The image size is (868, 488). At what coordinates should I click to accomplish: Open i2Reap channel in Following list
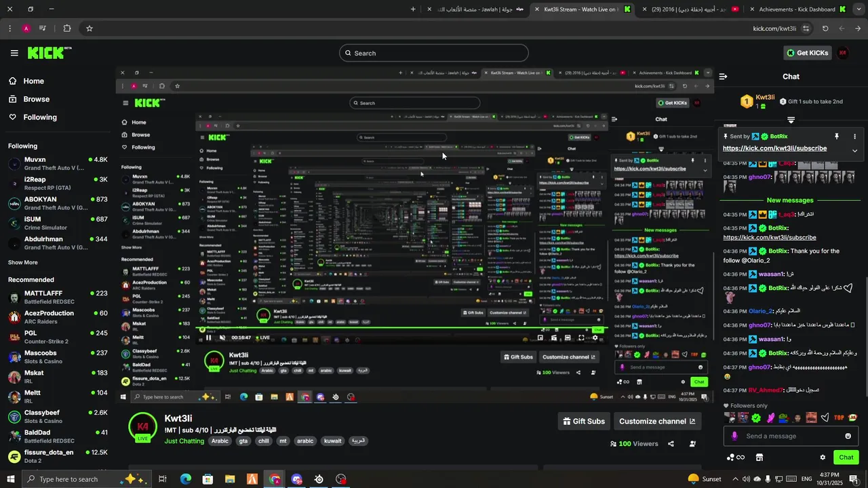tap(58, 184)
